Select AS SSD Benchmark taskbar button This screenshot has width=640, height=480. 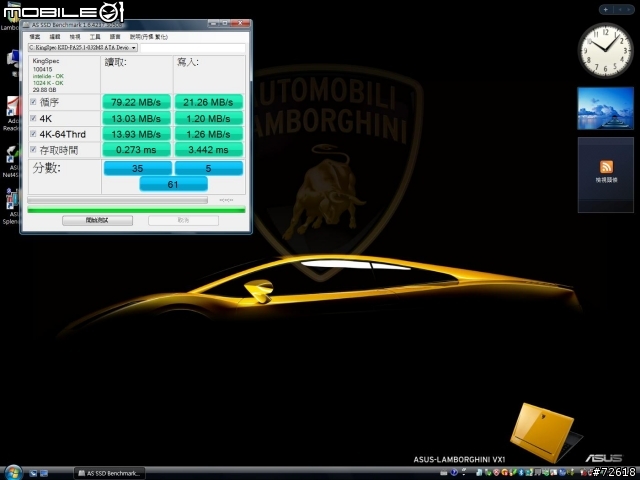109,473
